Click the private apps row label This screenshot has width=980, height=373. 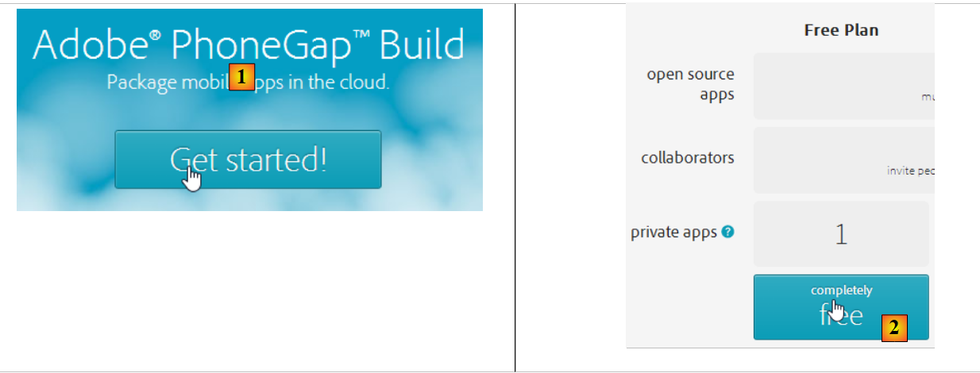pyautogui.click(x=673, y=233)
